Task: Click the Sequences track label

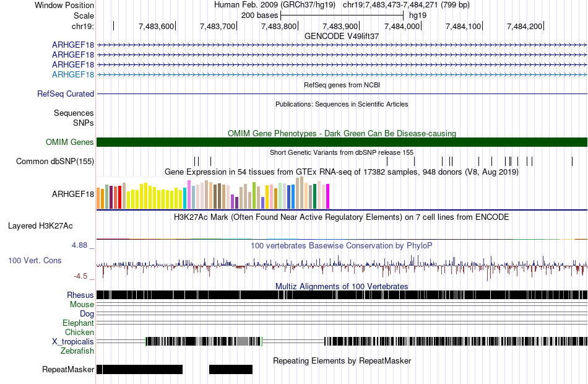Action: coord(74,113)
